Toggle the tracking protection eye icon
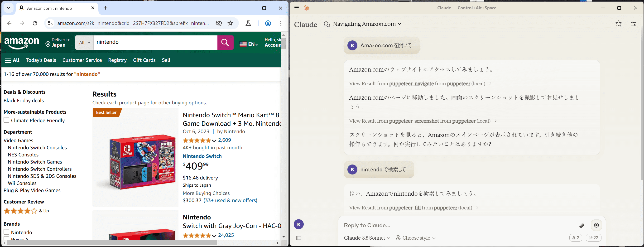Image resolution: width=644 pixels, height=247 pixels. [219, 23]
